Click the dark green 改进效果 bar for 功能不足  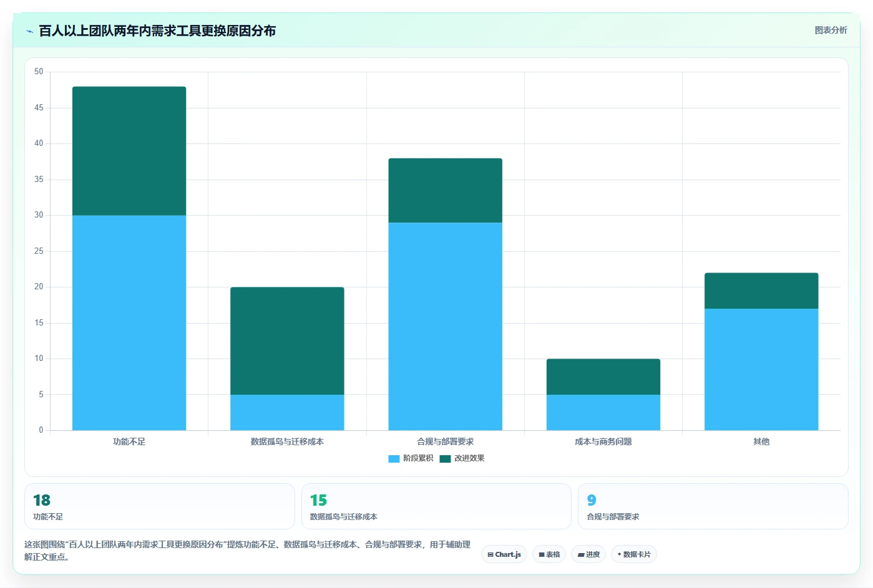point(129,151)
